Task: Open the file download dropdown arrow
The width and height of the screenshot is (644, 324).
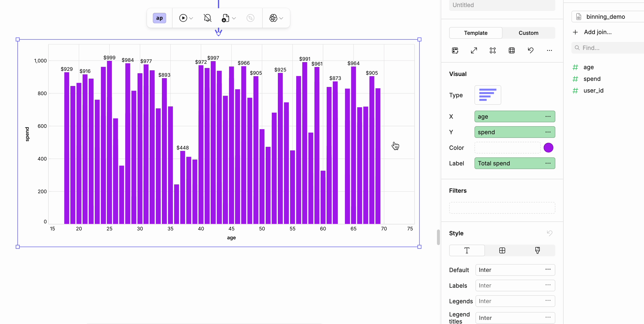Action: click(234, 18)
